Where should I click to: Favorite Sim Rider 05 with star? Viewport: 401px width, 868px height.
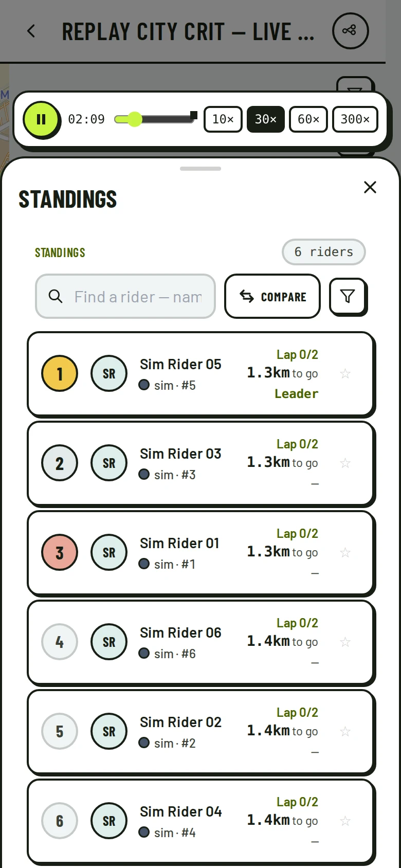pos(345,374)
